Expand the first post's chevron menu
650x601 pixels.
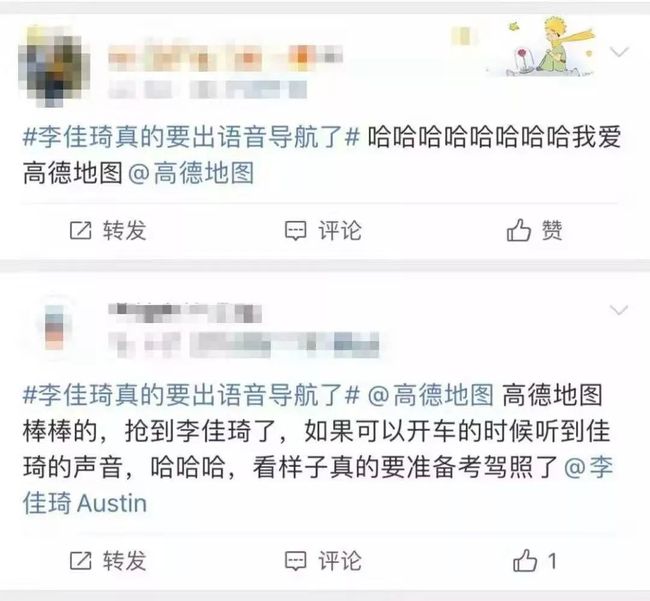tap(619, 52)
